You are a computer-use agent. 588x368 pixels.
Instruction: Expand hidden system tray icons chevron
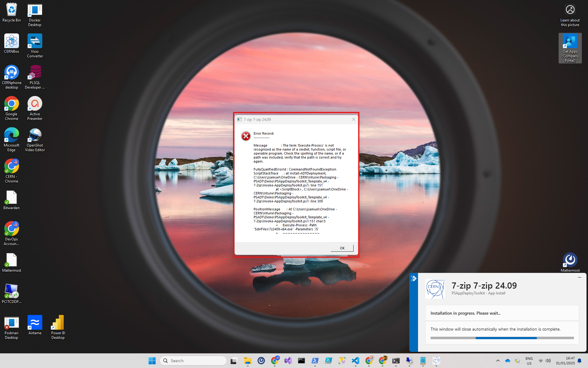[x=498, y=361]
